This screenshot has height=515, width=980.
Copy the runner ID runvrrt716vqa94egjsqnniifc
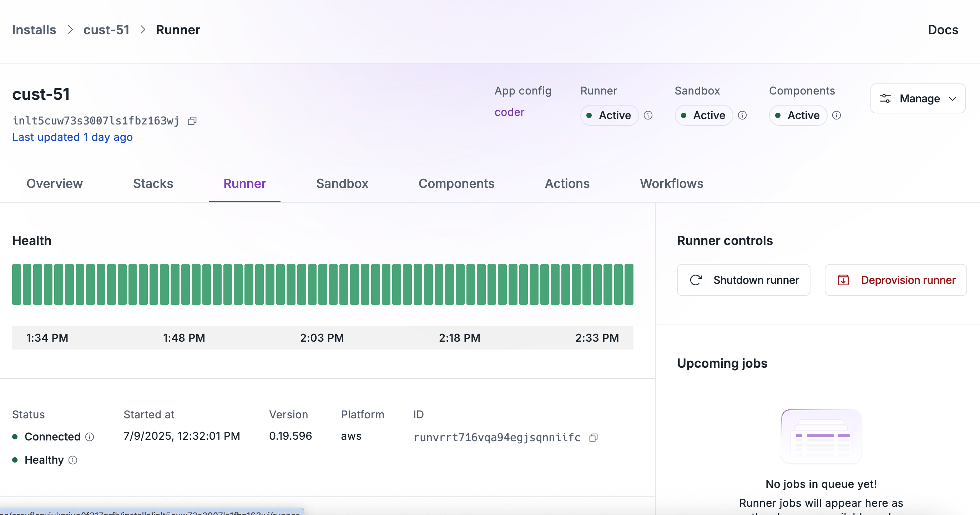pos(593,438)
